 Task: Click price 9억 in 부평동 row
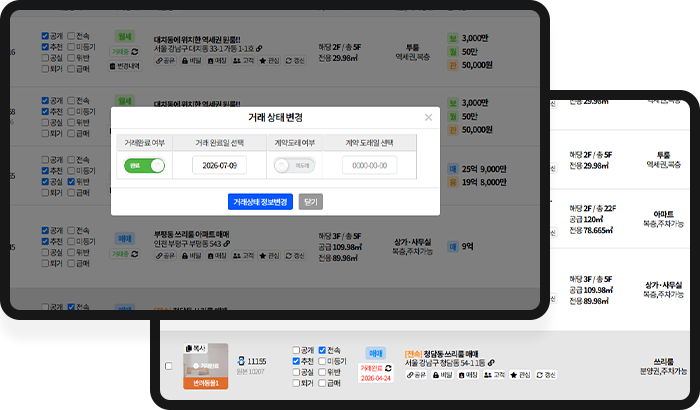(x=467, y=247)
